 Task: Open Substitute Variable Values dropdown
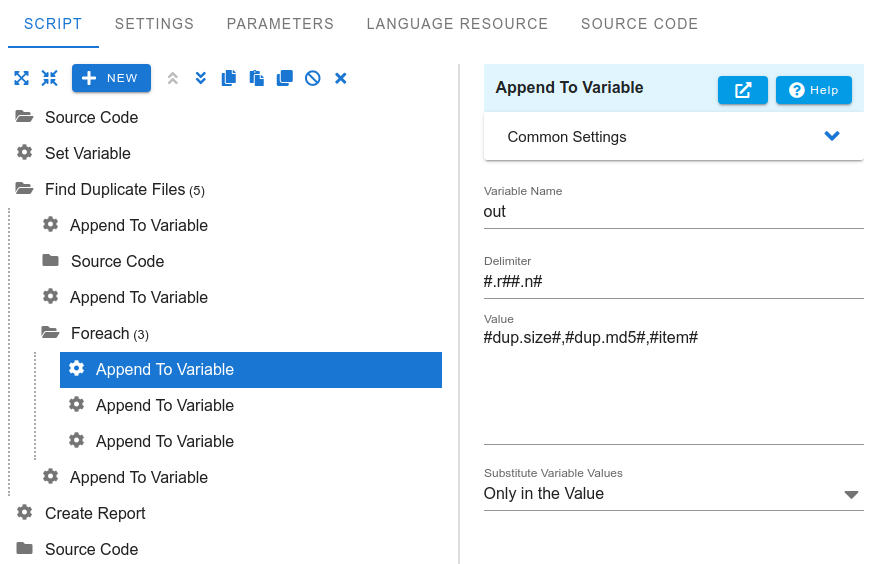coord(673,494)
